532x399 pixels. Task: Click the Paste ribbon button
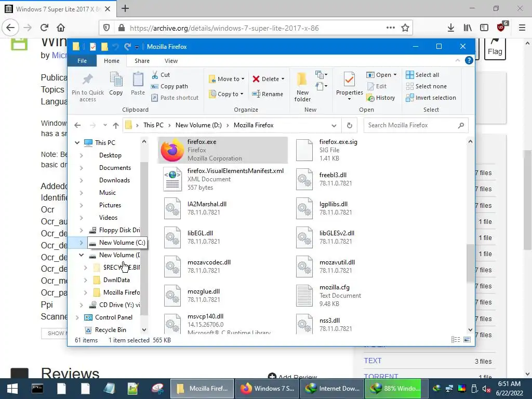click(138, 84)
